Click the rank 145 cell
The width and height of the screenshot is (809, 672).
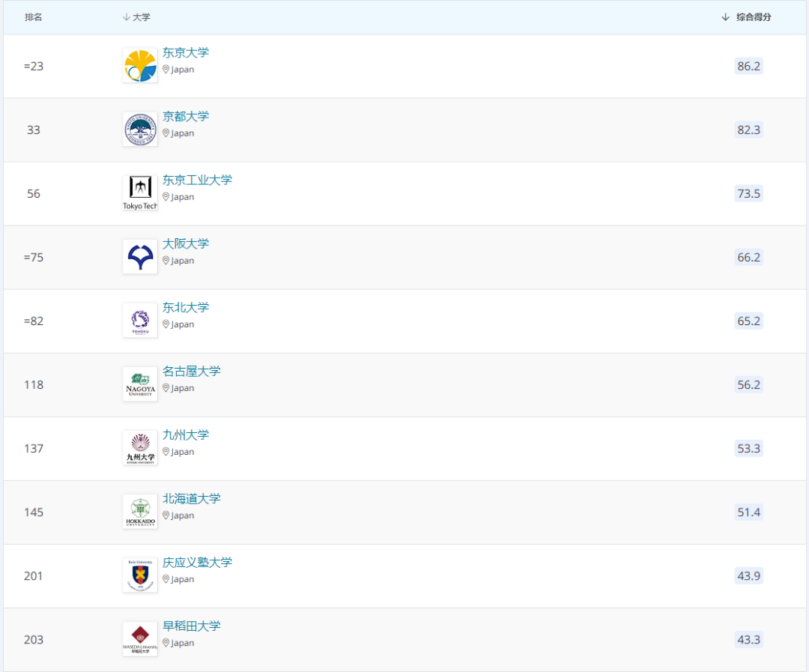pyautogui.click(x=34, y=512)
